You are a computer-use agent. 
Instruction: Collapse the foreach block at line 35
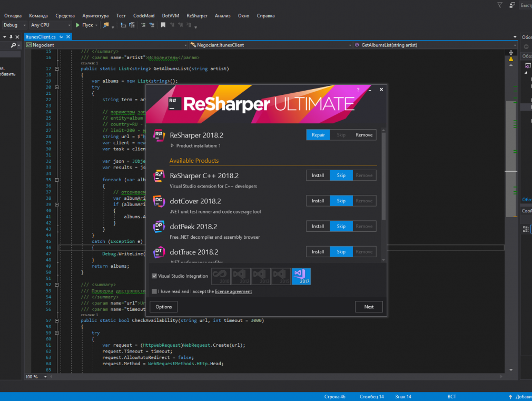(x=57, y=180)
